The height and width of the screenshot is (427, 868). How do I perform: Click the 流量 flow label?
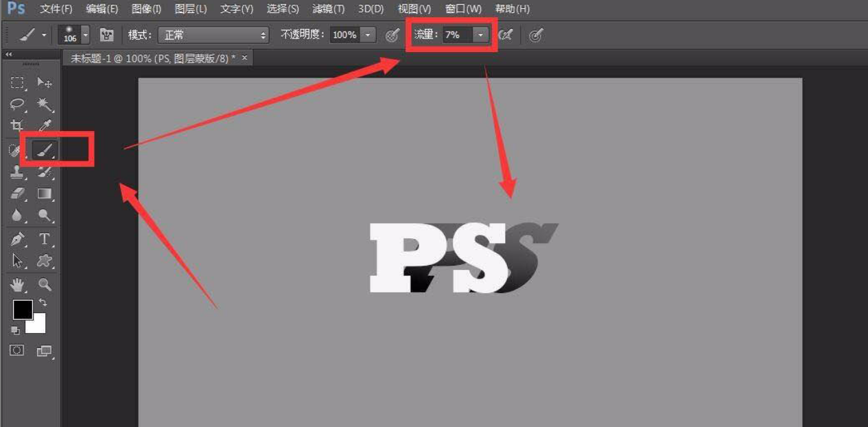427,35
